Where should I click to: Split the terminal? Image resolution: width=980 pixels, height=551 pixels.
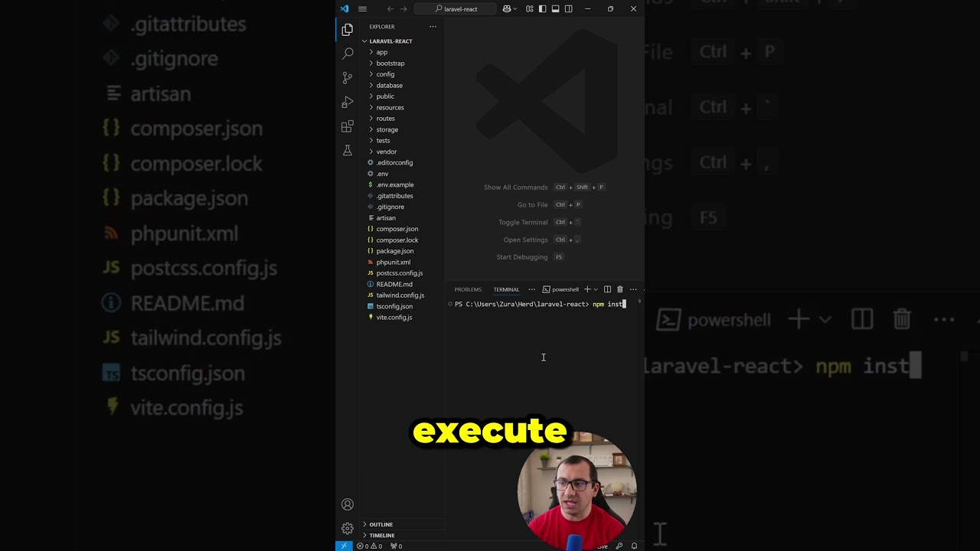coord(607,289)
